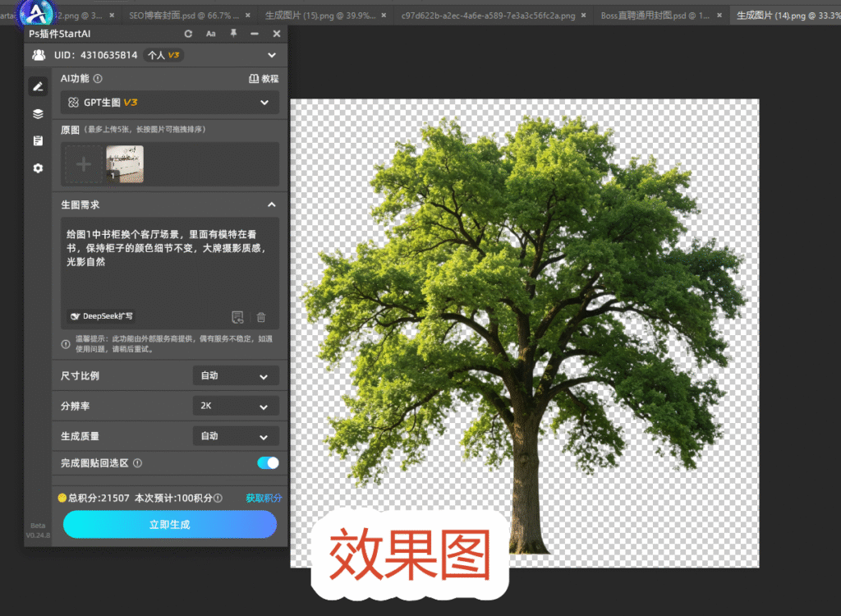Click the warning icon beside 温馨提示
This screenshot has height=616, width=841.
[66, 344]
